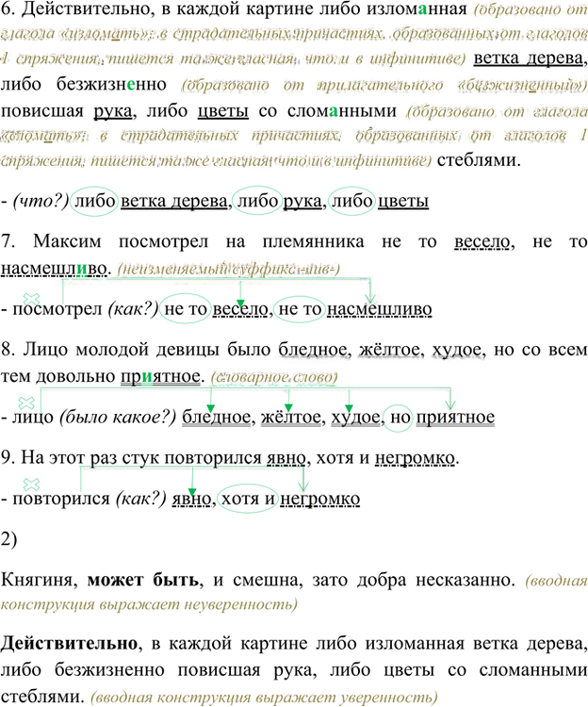Click the circled "либо" before "ветка дерева"
This screenshot has width=588, height=707.
pyautogui.click(x=95, y=201)
